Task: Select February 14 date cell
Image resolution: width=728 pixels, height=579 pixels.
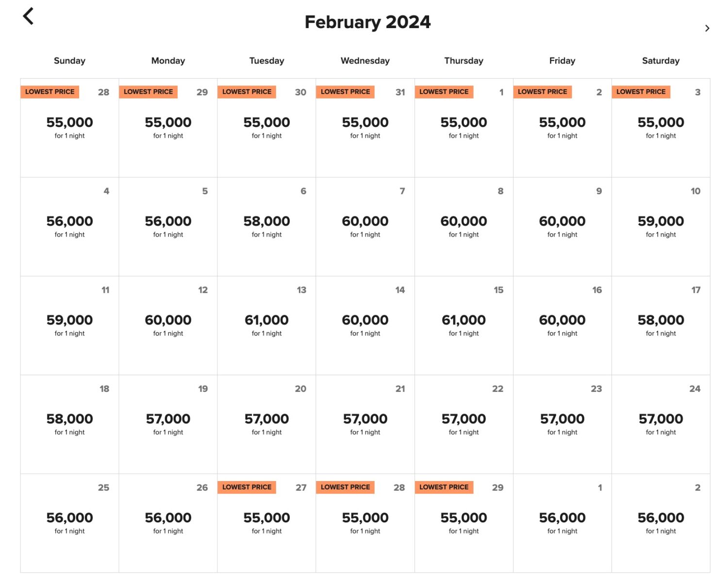Action: click(365, 325)
